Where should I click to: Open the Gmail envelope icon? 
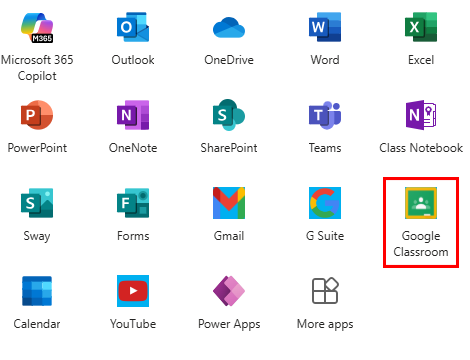click(229, 203)
